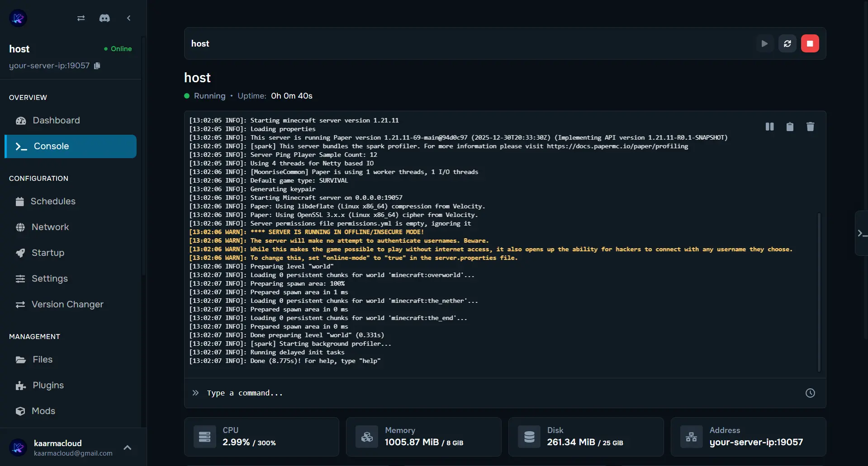
Task: Click the kaarmacloud@gmail.com email text
Action: [73, 453]
